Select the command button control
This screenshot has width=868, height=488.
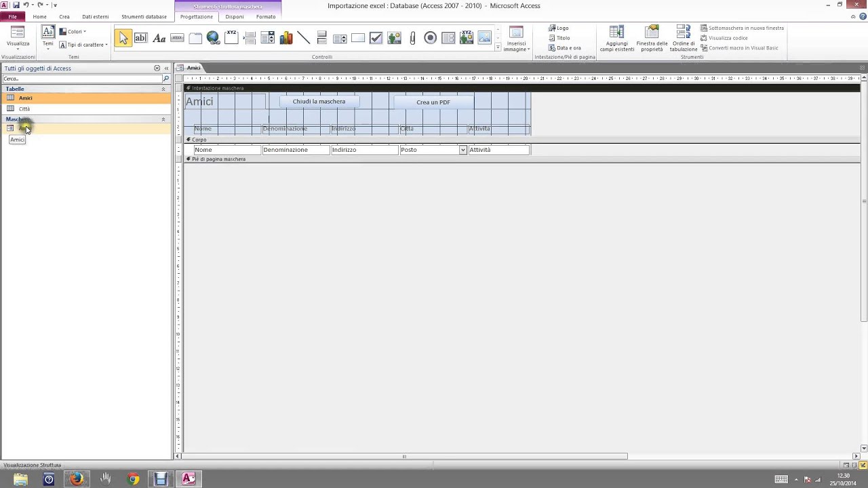click(177, 38)
